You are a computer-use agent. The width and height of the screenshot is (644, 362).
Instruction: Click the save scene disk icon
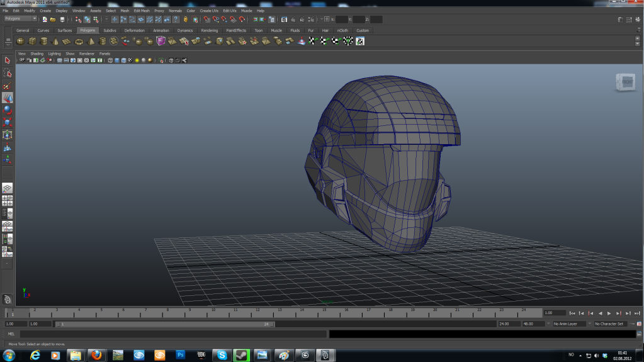click(x=62, y=20)
